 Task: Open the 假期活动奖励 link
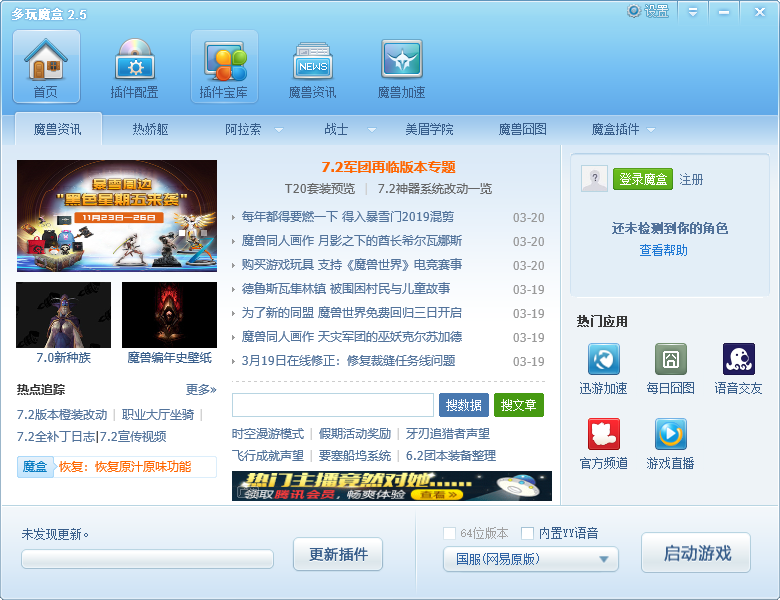355,434
